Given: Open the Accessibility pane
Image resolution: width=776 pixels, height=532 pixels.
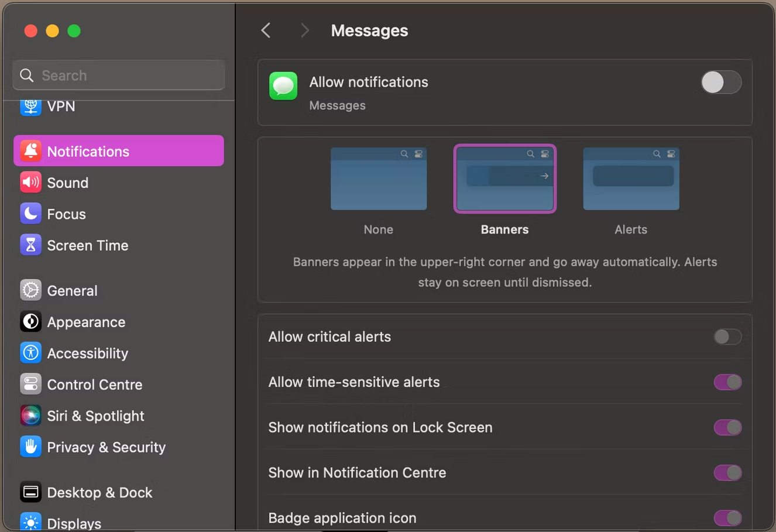Looking at the screenshot, I should click(119, 353).
